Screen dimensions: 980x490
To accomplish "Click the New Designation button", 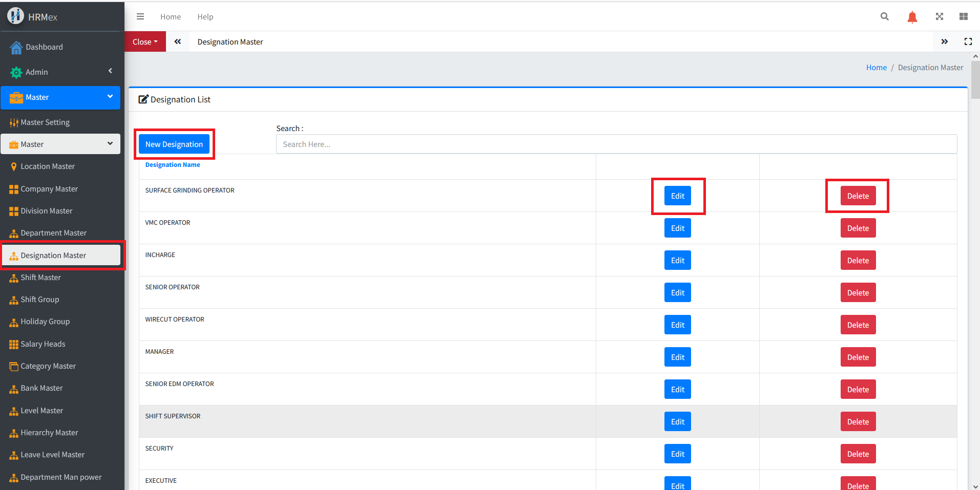I will click(174, 144).
